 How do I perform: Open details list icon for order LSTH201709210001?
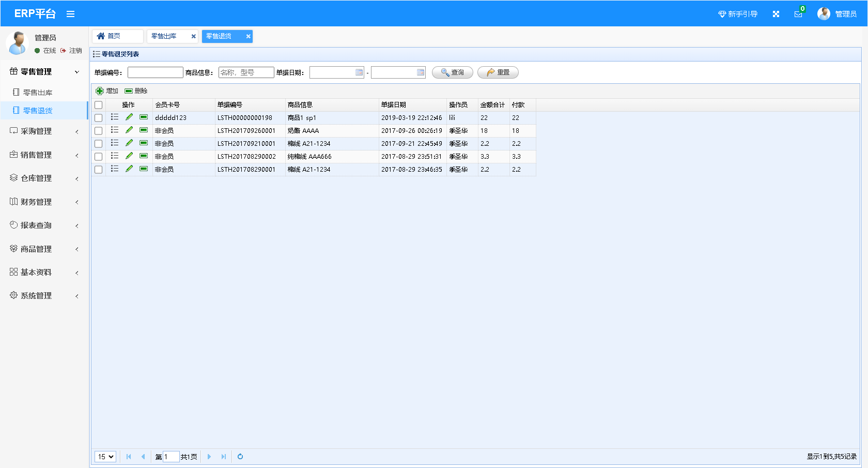115,143
